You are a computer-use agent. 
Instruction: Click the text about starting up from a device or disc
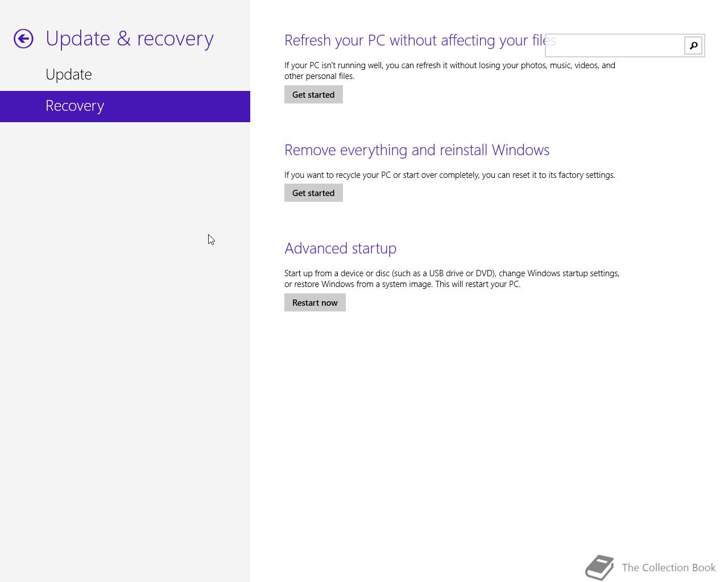452,278
